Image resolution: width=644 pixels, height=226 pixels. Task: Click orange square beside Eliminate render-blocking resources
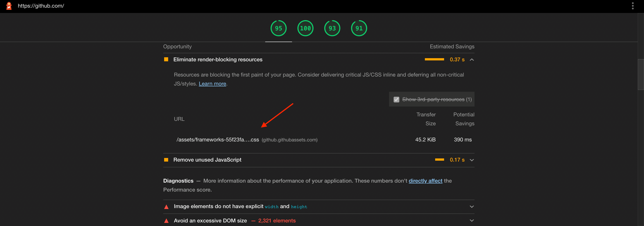click(x=166, y=59)
